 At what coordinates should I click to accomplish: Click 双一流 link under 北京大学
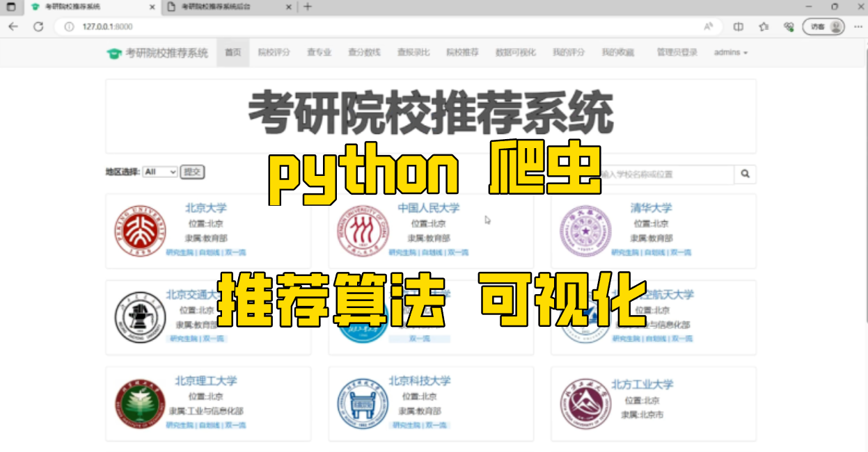point(235,252)
